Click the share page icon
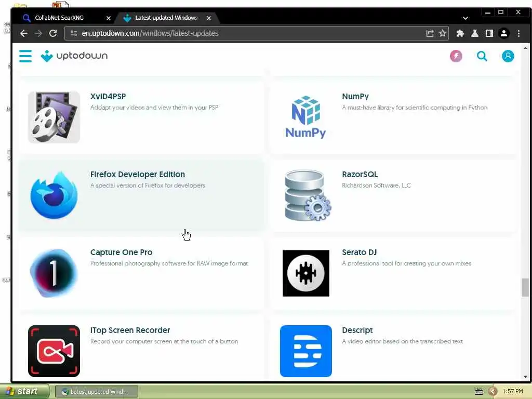Image resolution: width=532 pixels, height=399 pixels. [430, 33]
